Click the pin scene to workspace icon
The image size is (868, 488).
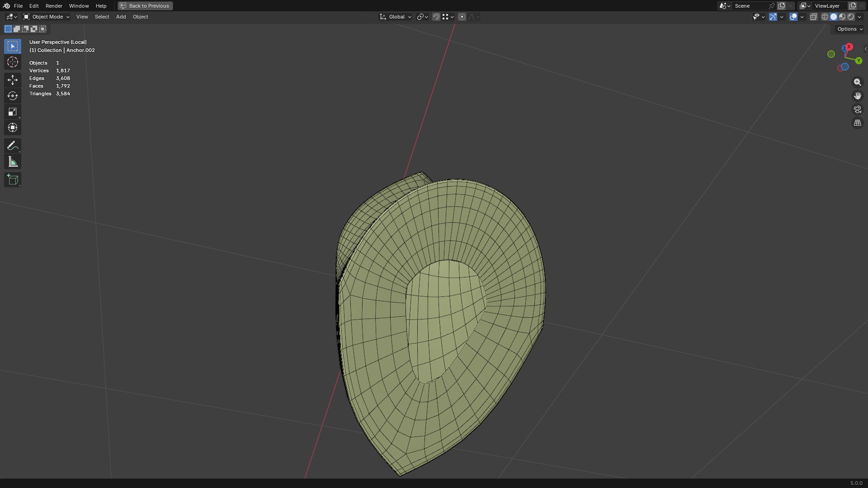772,6
